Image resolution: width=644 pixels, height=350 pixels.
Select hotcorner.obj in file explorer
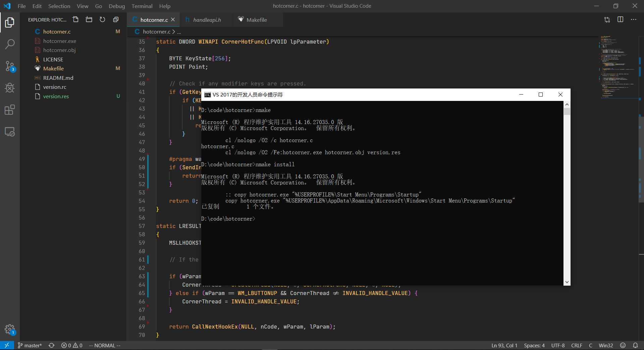click(x=73, y=50)
